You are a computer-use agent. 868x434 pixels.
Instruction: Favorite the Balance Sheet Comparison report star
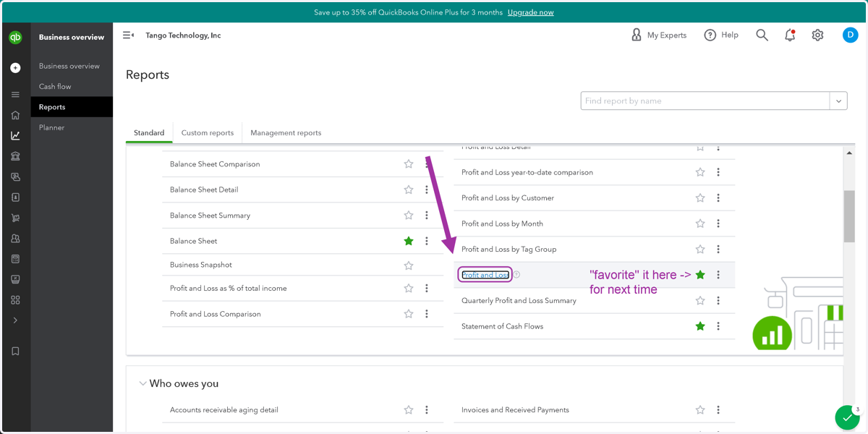click(x=409, y=164)
